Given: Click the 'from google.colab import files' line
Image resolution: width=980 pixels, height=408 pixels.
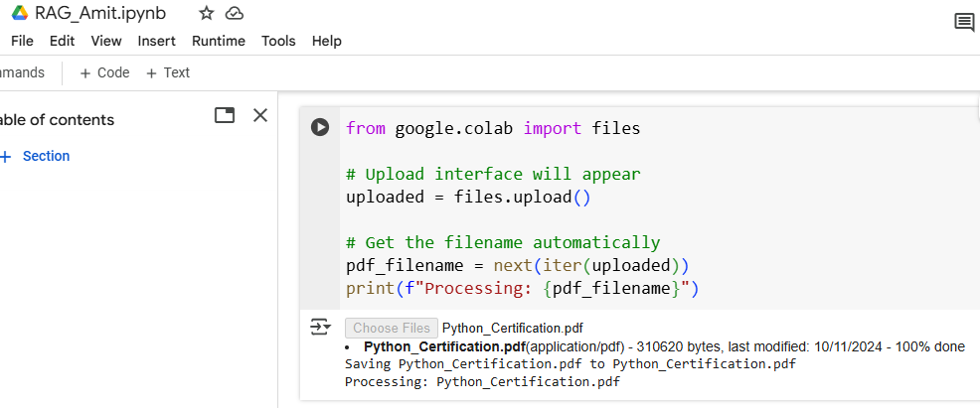Looking at the screenshot, I should [x=493, y=128].
